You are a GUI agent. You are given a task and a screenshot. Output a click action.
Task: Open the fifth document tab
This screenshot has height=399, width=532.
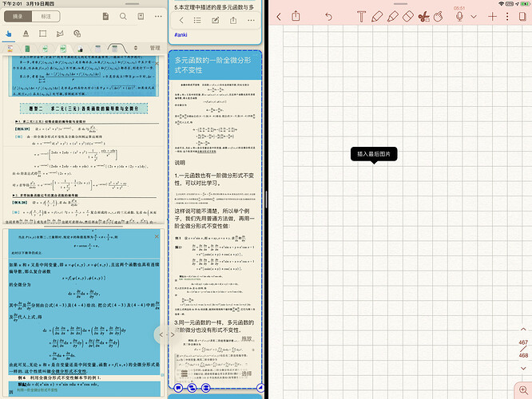click(80, 49)
